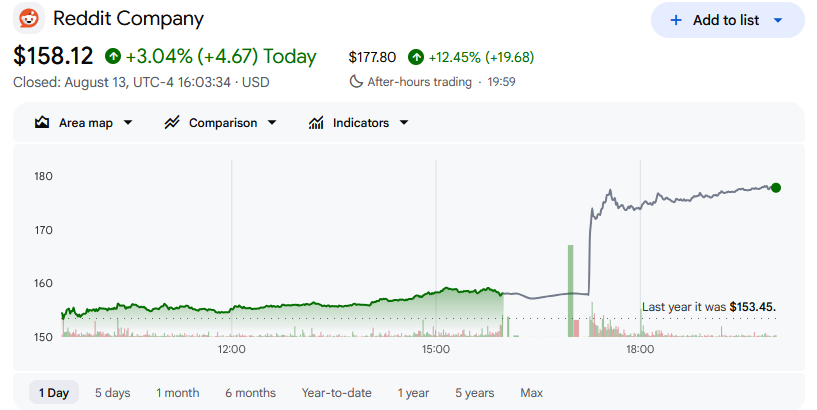Expand the Comparison dropdown arrow
Screen dimensions: 817x410
pos(272,123)
